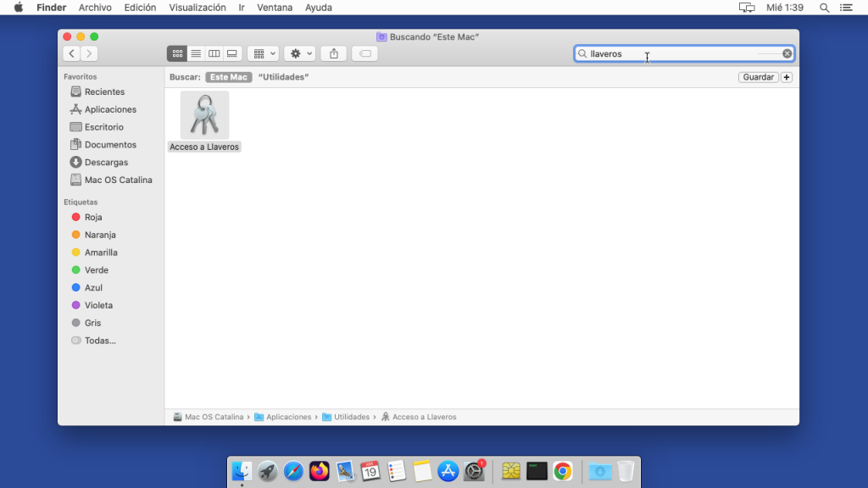Open System Preferences from the Dock
Screen dimensions: 868x488
474,471
